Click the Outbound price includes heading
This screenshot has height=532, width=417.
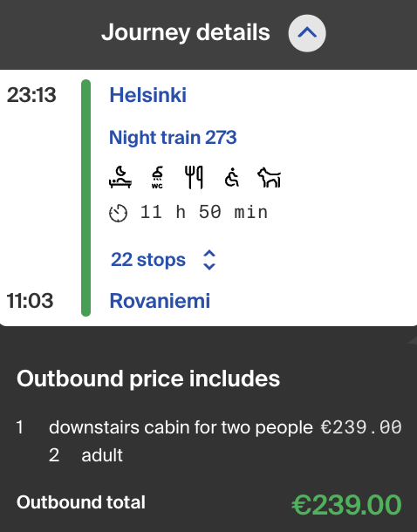point(148,379)
